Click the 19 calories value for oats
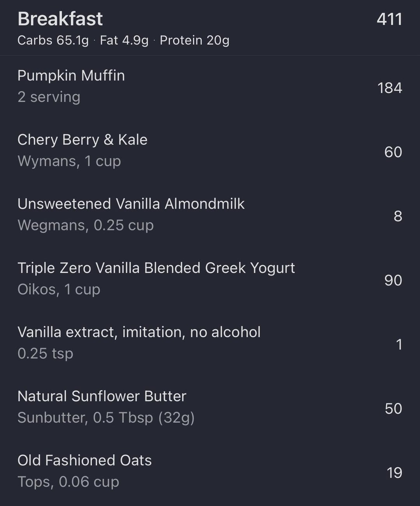The width and height of the screenshot is (420, 506). (394, 473)
